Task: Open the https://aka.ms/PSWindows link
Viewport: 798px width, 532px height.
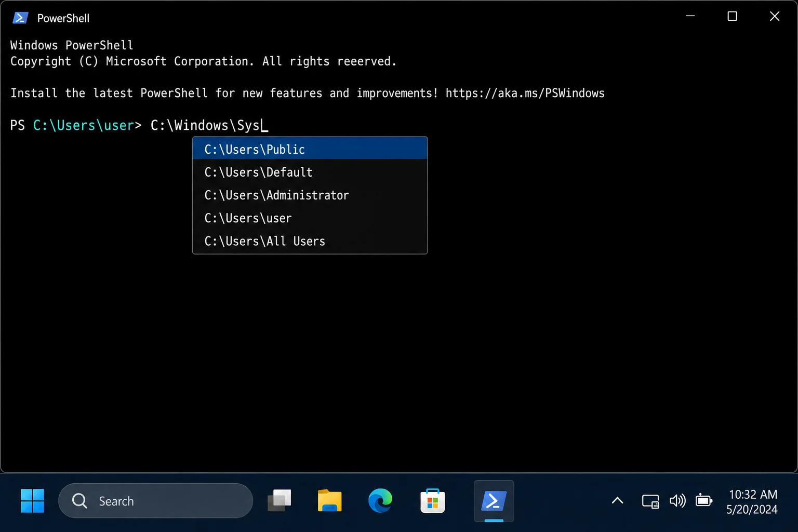Action: [525, 93]
